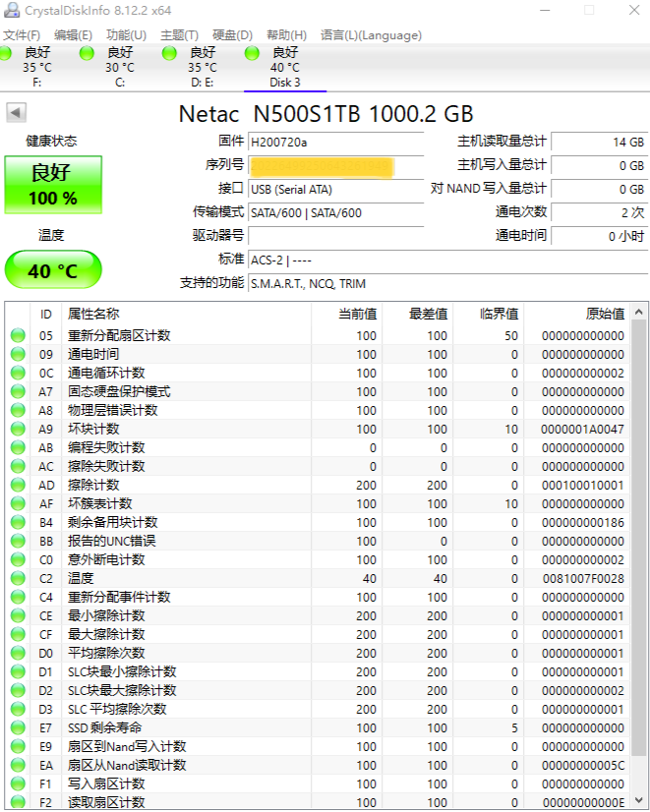Click status icon for C2 temperature row

[x=18, y=578]
